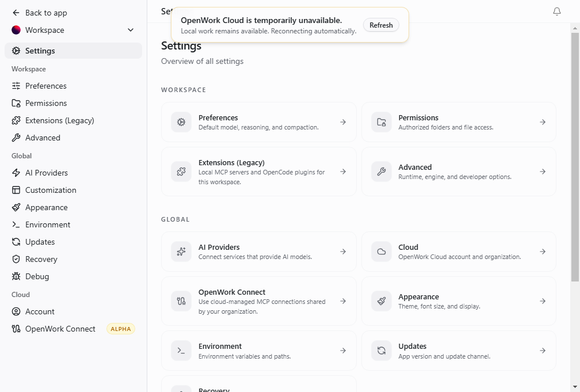The image size is (580, 392).
Task: Select Settings label in the sidebar
Action: pyautogui.click(x=40, y=51)
